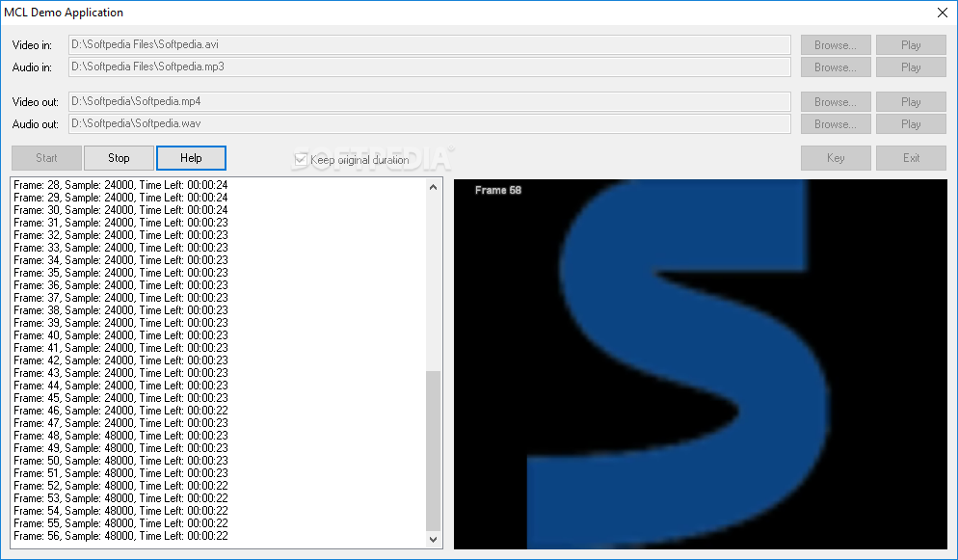Click the Audio in path field

coord(430,67)
